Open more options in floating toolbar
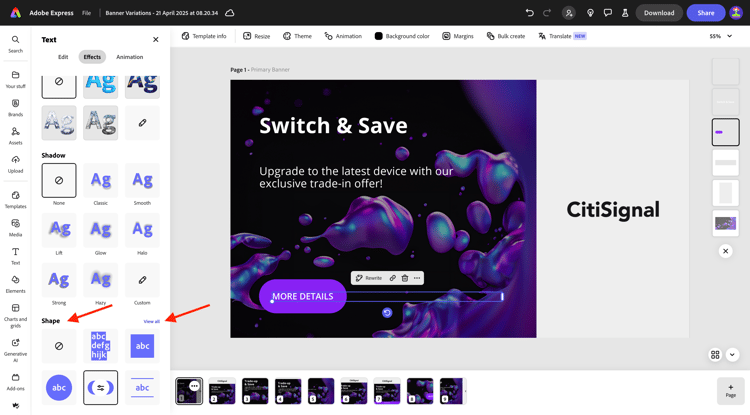The height and width of the screenshot is (415, 750). [417, 278]
